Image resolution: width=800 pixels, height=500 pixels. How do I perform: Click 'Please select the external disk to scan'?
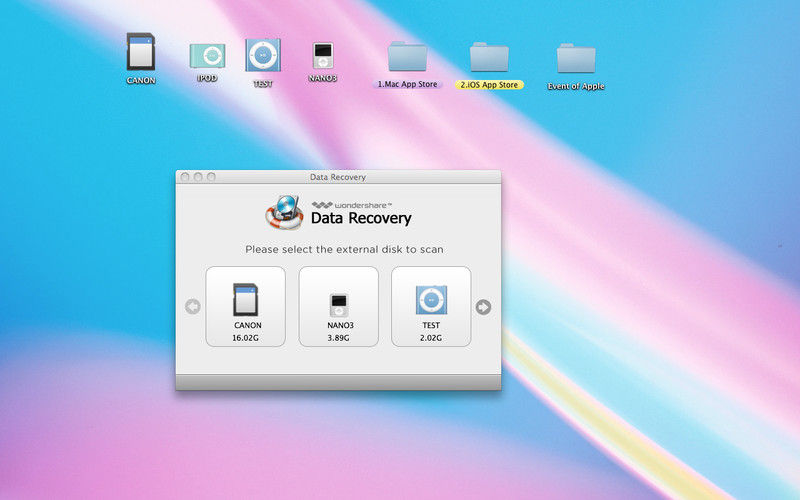click(x=344, y=249)
